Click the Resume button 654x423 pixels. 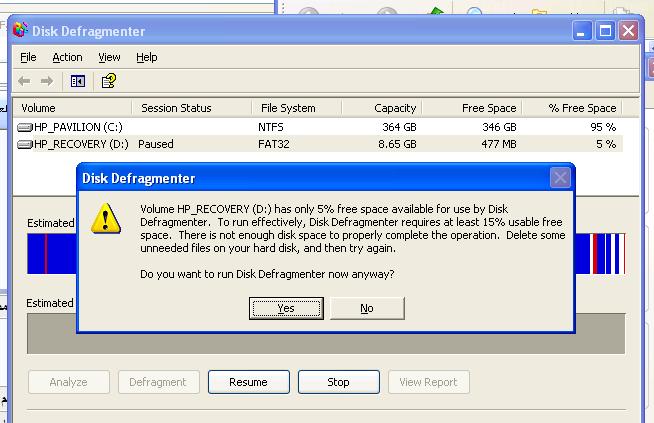click(249, 382)
